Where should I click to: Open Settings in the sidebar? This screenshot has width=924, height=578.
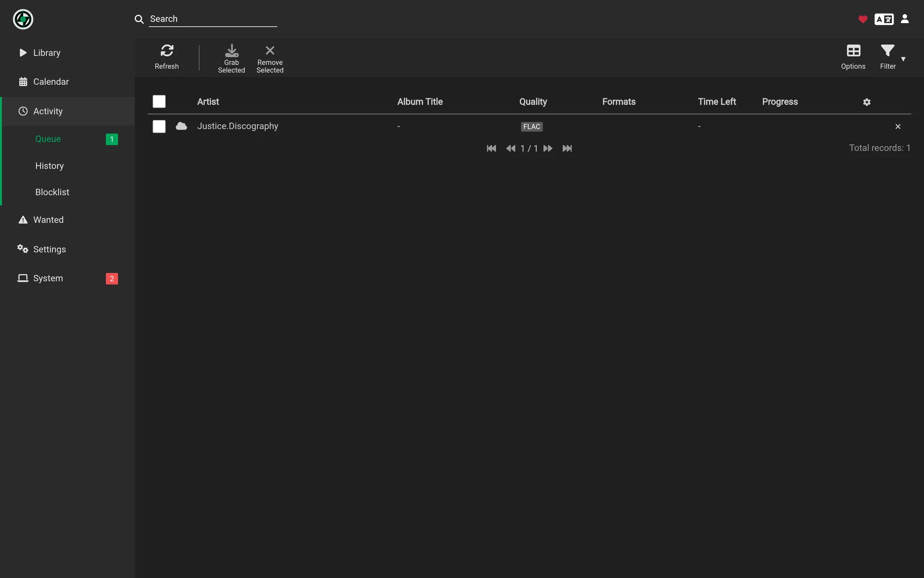click(68, 249)
